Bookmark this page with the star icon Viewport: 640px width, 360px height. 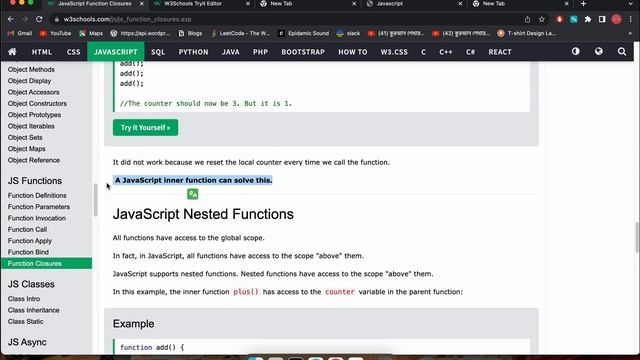click(542, 19)
